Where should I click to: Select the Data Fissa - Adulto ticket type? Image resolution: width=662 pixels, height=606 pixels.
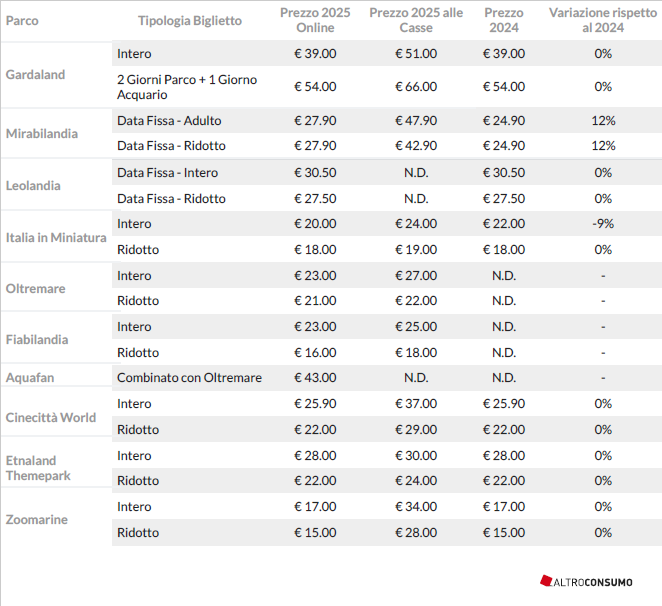tap(169, 121)
